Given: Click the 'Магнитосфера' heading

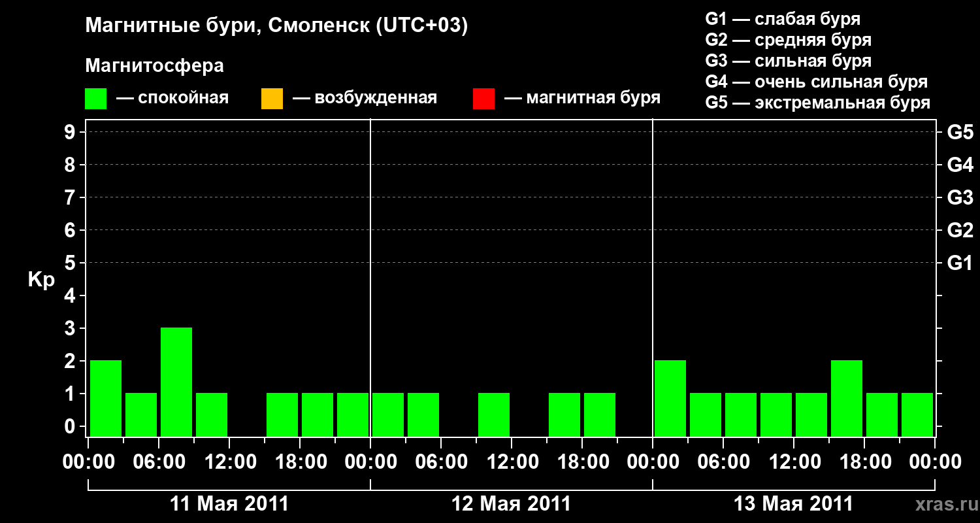Looking at the screenshot, I should point(155,66).
